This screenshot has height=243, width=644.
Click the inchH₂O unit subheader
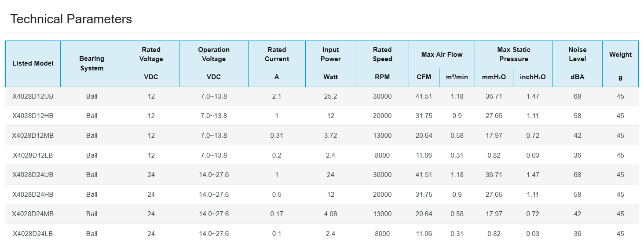point(532,77)
